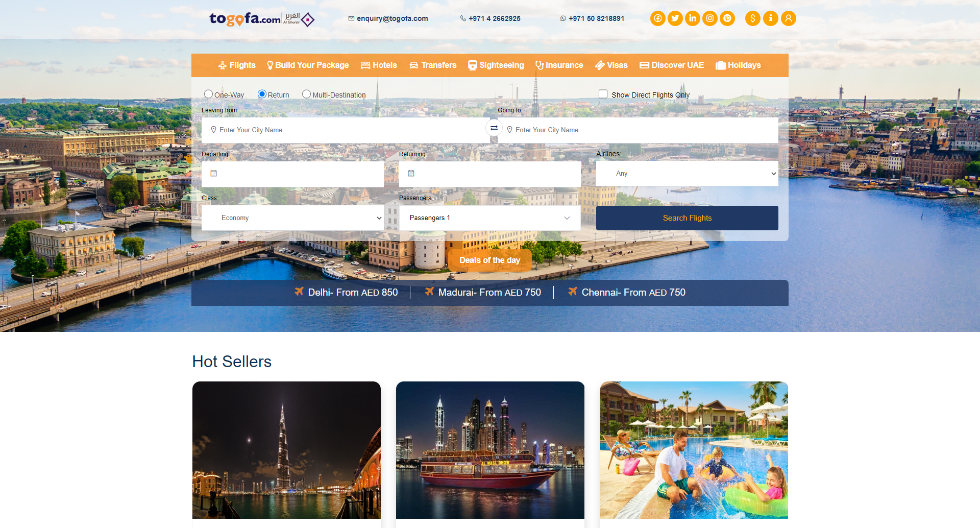Open the Class dropdown showing Economy

point(292,218)
